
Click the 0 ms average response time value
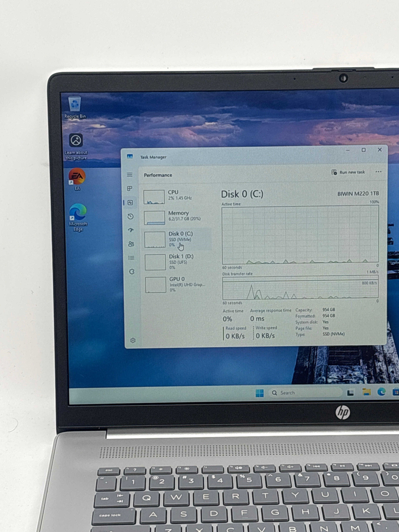[257, 319]
